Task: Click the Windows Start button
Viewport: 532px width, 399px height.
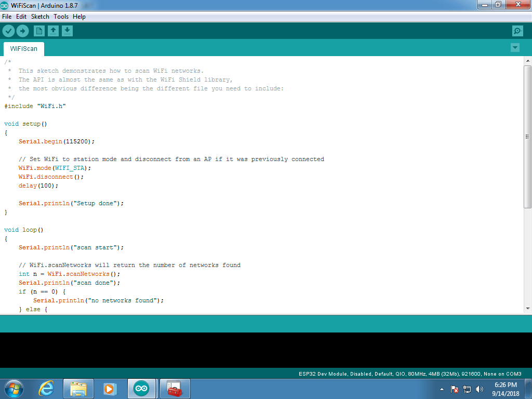Action: point(14,389)
